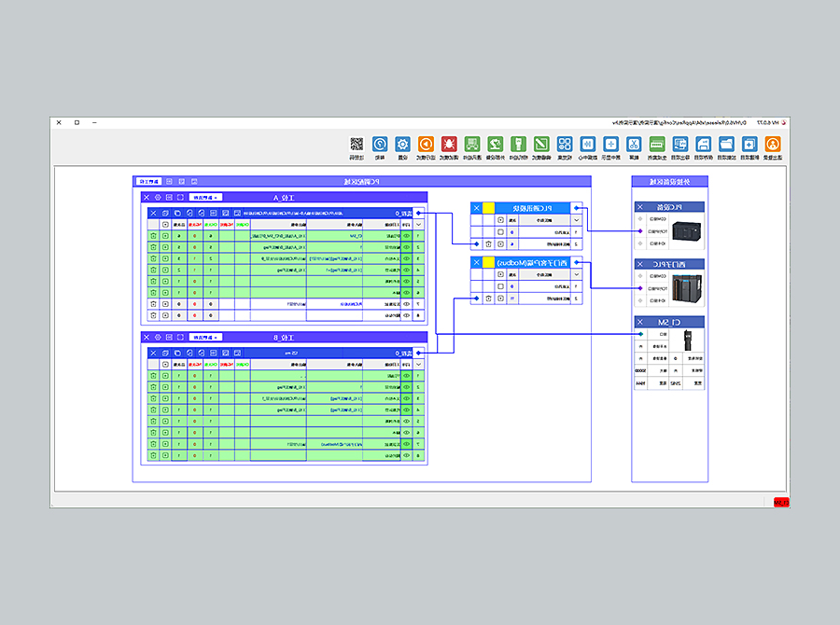
Task: Click the 西门子PLC card title
Action: 669,264
